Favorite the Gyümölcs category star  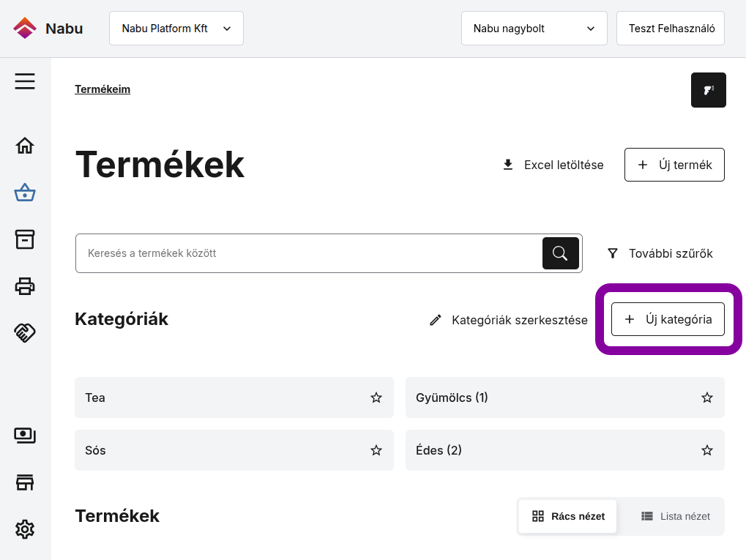(x=707, y=397)
